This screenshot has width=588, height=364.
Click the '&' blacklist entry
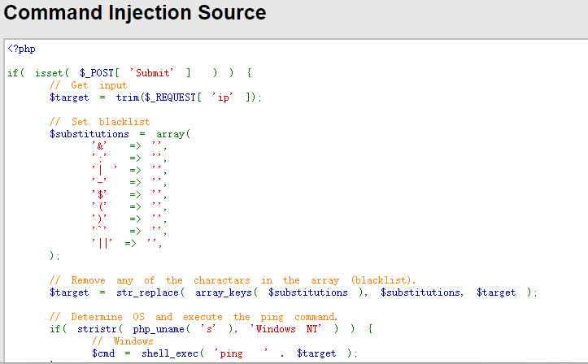pyautogui.click(x=100, y=146)
